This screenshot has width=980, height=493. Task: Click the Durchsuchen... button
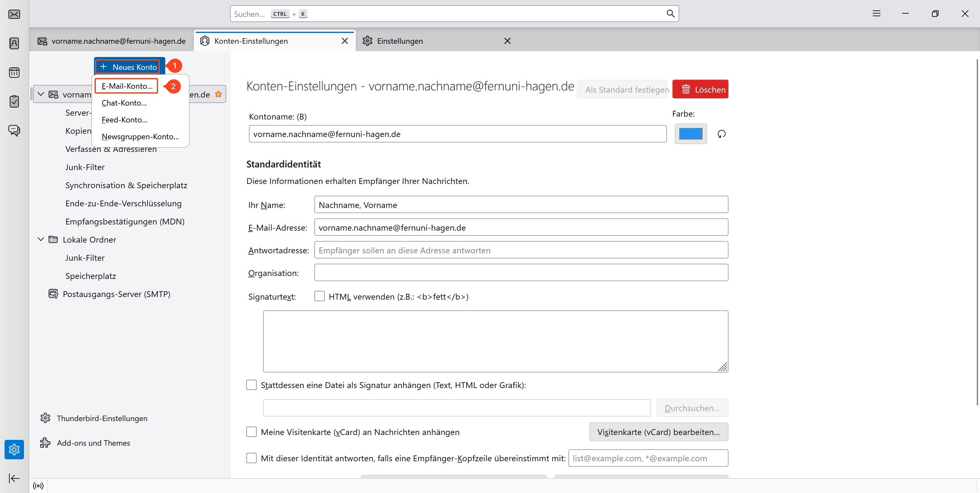click(692, 408)
